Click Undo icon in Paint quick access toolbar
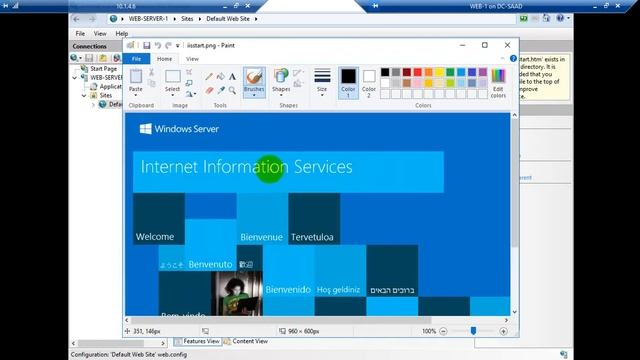640x360 pixels. point(158,45)
